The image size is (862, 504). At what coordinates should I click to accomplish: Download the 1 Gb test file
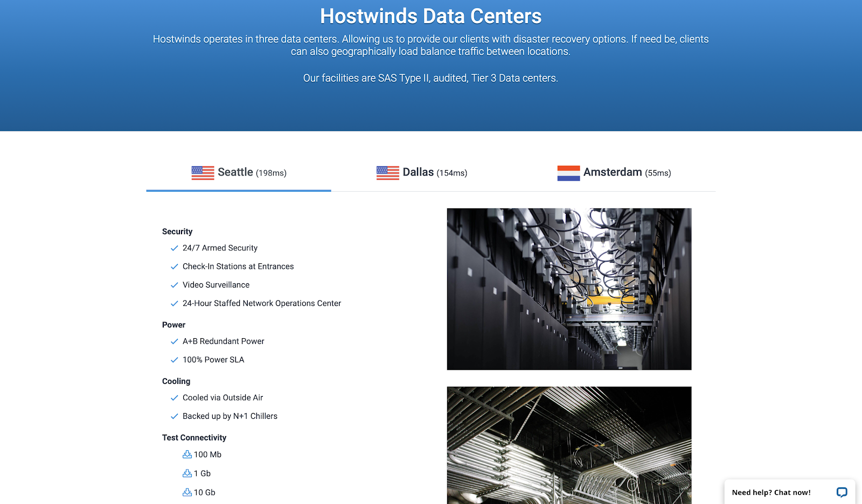[x=197, y=473]
